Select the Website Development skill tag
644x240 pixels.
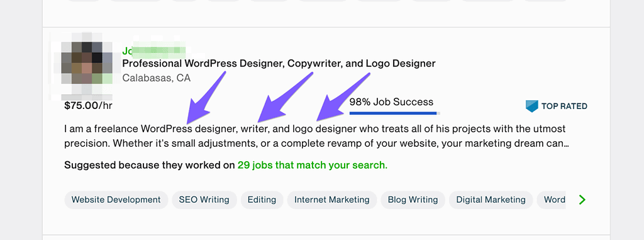[116, 200]
